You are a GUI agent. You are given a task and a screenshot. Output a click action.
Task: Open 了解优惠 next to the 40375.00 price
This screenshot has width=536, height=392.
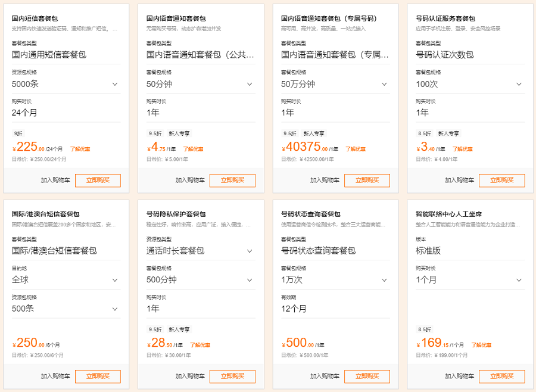click(x=356, y=149)
